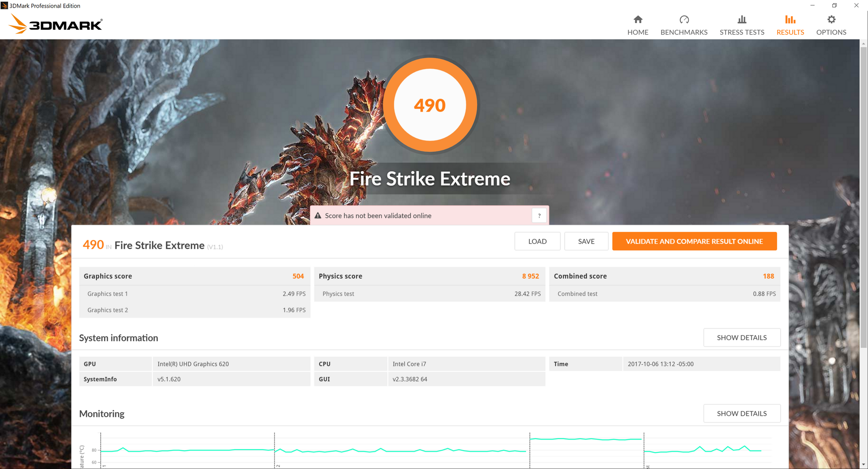Select the Stress Tests chart icon
The image size is (868, 469).
point(741,19)
